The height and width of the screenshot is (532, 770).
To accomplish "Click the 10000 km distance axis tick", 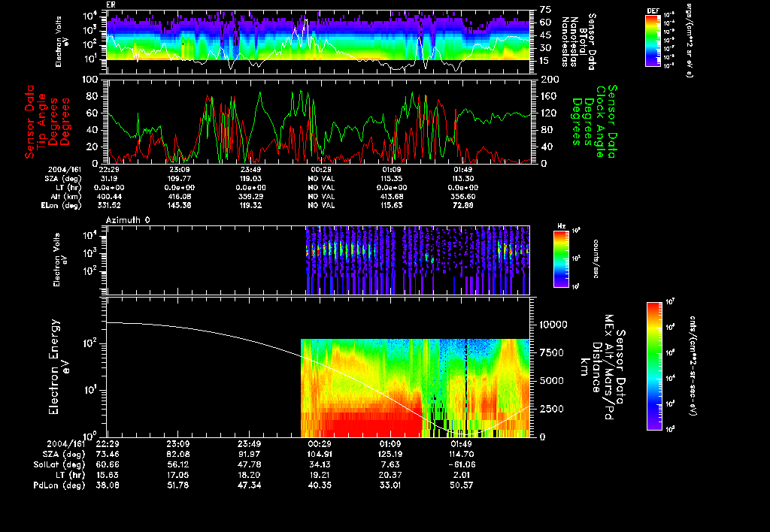I will point(553,325).
